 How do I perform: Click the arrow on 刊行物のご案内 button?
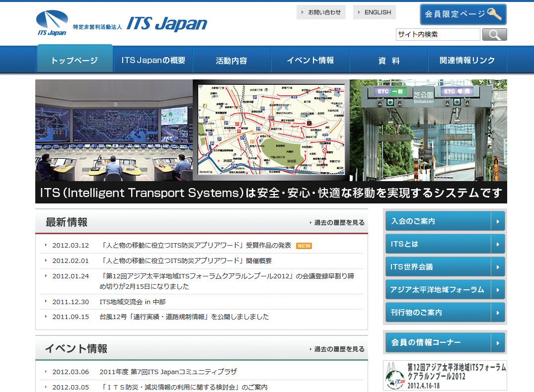[x=498, y=313]
